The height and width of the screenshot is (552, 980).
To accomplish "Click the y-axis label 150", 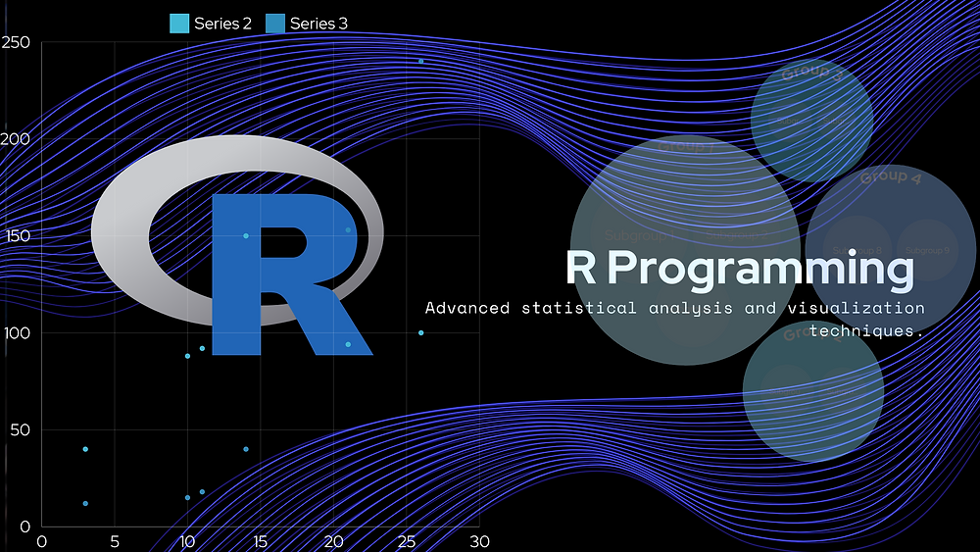I will tap(17, 235).
